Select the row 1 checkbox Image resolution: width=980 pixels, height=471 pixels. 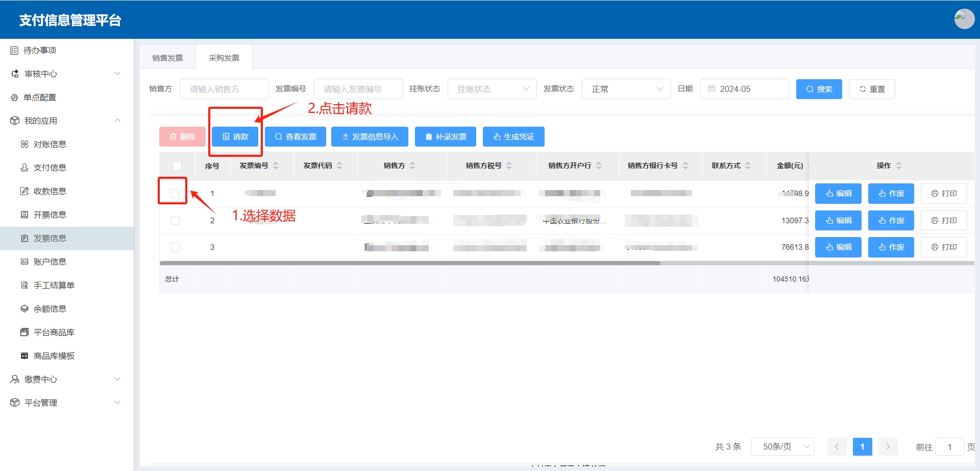click(x=175, y=193)
